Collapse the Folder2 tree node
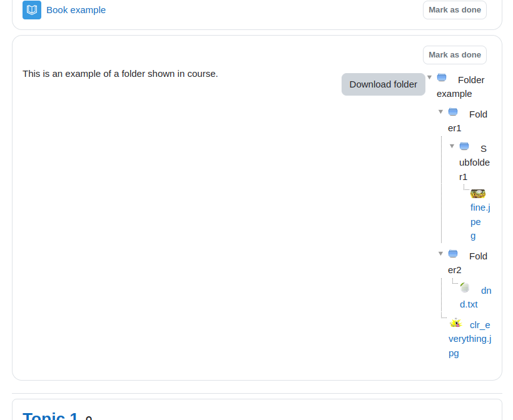513x420 pixels. click(440, 254)
